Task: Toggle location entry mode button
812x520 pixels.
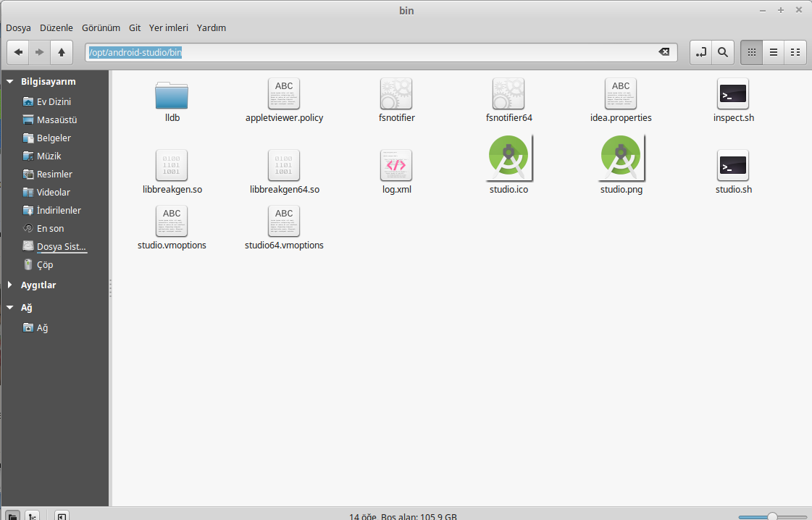Action: click(700, 52)
